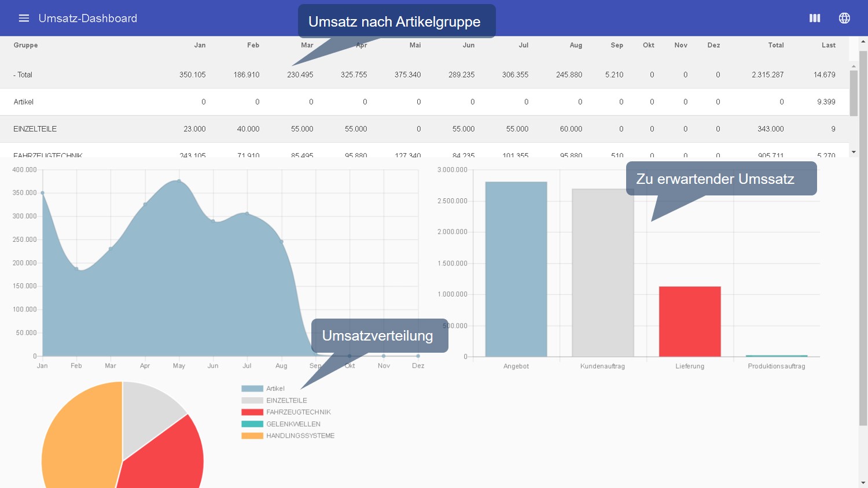Click the table scrollbar up arrow
The image size is (868, 488).
[x=854, y=66]
